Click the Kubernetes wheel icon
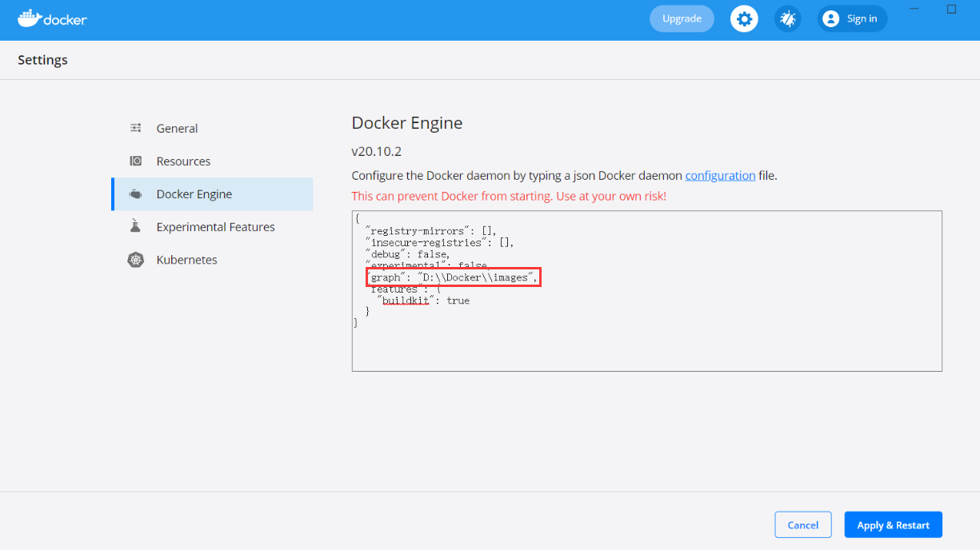Image resolution: width=980 pixels, height=550 pixels. point(136,260)
